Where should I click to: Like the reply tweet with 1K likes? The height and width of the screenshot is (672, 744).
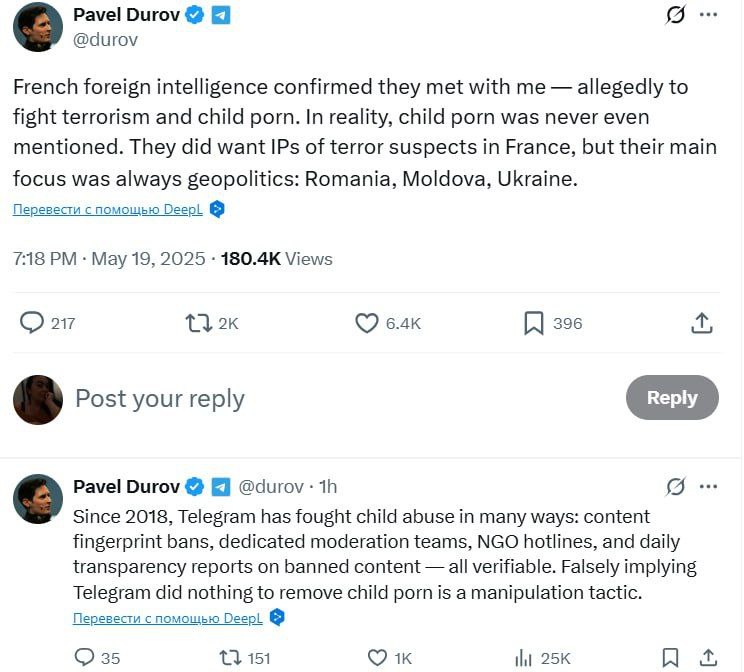point(377,657)
